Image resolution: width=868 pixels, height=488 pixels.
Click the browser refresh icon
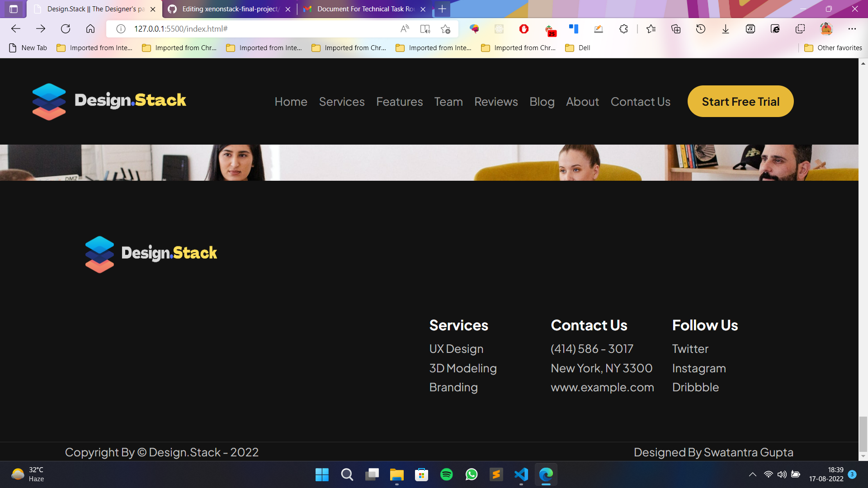pyautogui.click(x=66, y=29)
